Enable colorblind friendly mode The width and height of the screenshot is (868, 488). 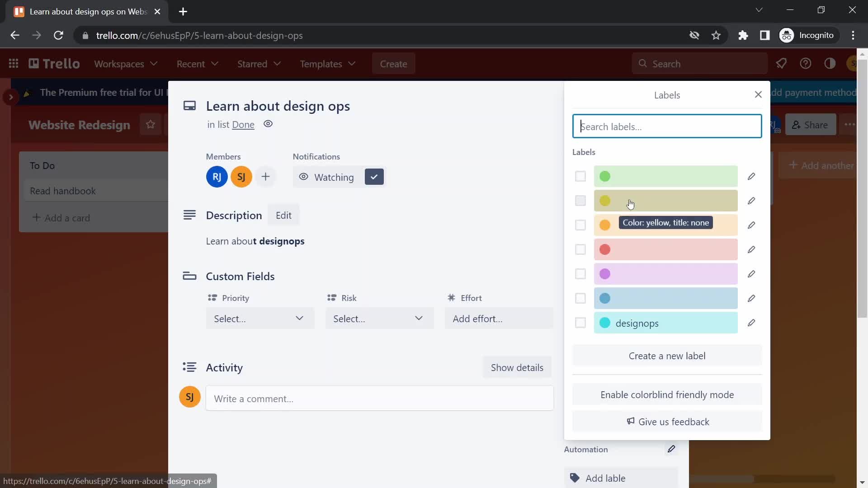[667, 394]
